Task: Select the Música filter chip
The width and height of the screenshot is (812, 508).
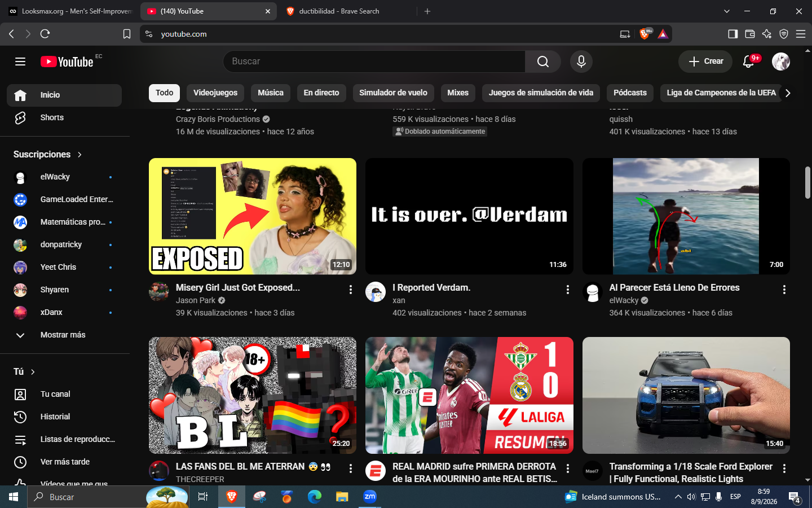Action: pos(271,93)
